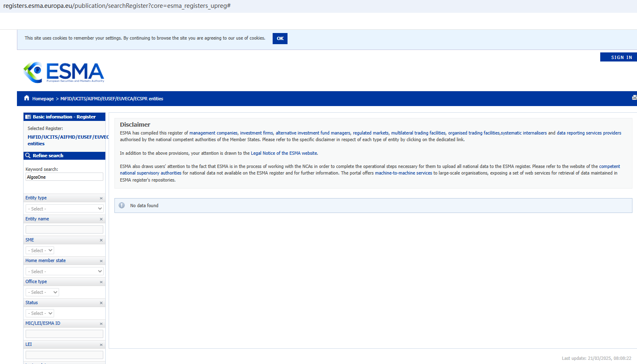The width and height of the screenshot is (637, 364).
Task: Expand the Status select dropdown
Action: (40, 313)
